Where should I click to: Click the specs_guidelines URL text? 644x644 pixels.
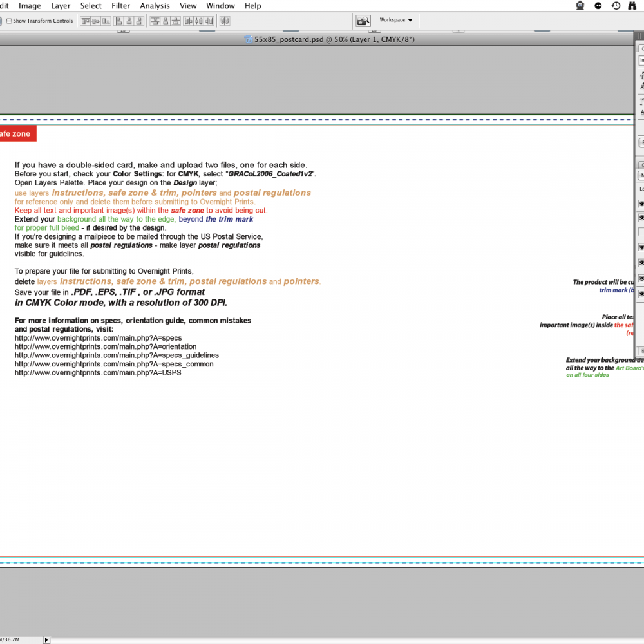coord(117,355)
